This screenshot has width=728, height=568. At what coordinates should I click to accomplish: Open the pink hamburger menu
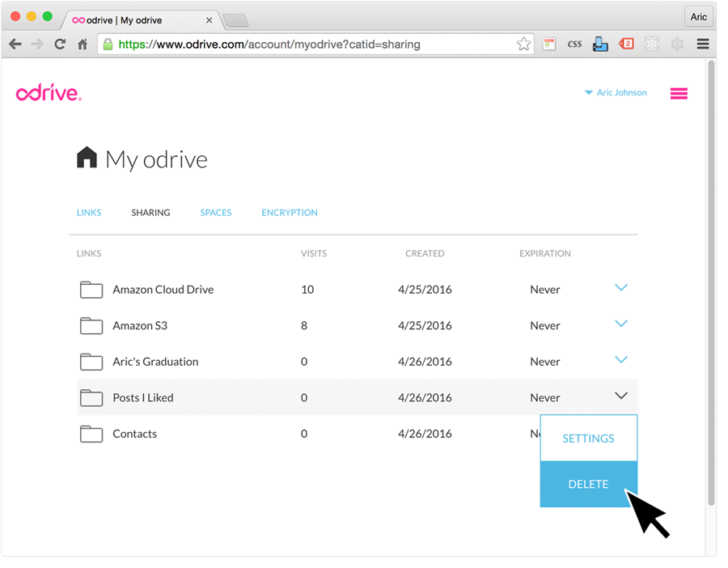[x=679, y=94]
